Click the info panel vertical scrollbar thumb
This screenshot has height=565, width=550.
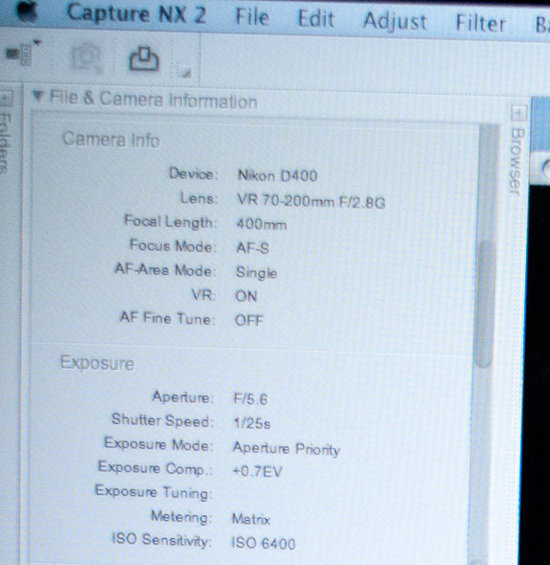tap(485, 303)
